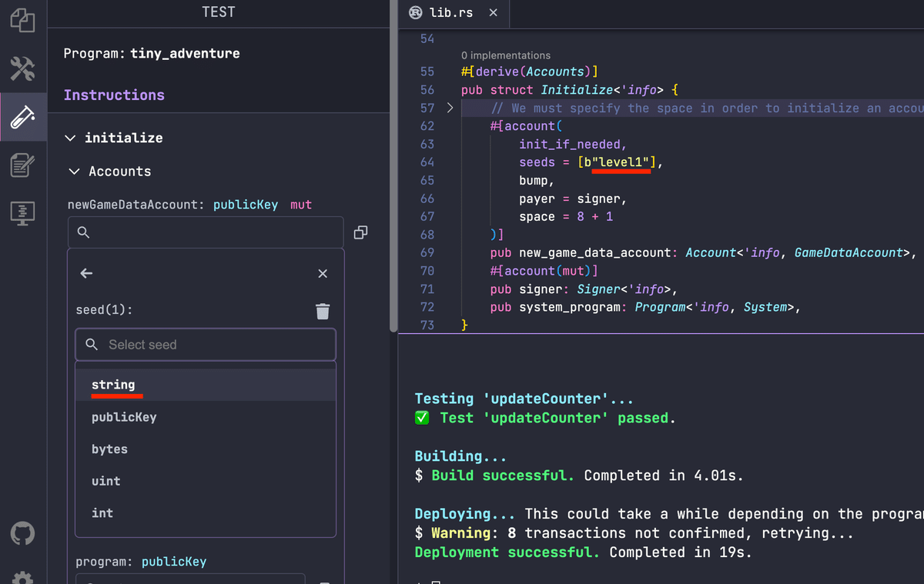Click the seed(1): label
924x584 pixels.
pos(104,310)
